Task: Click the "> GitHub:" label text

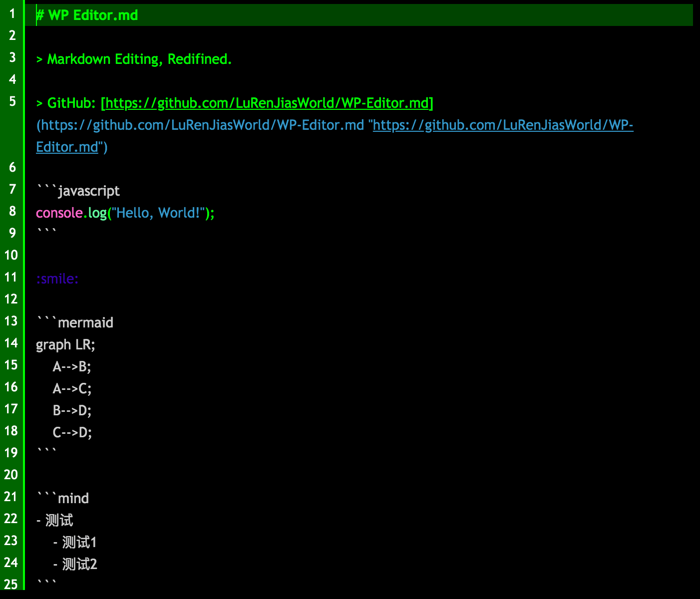Action: 66,103
